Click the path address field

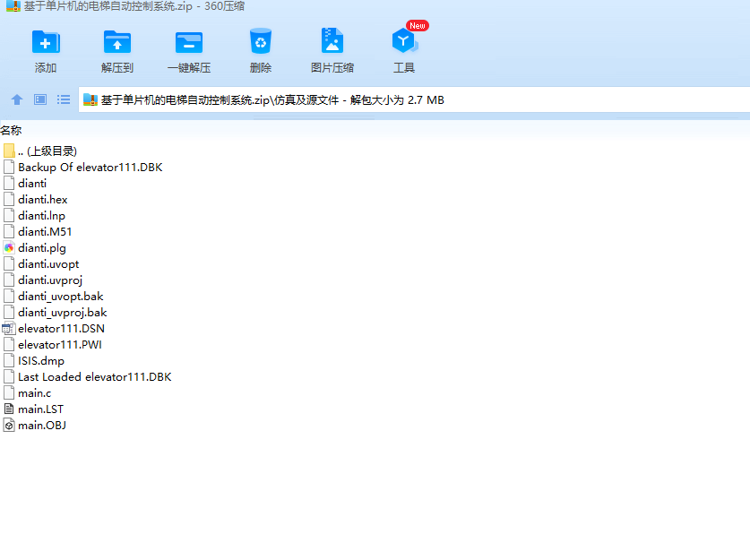point(414,100)
